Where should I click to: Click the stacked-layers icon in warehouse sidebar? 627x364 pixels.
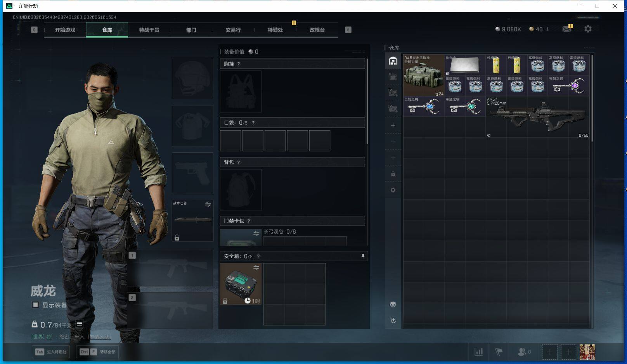click(x=393, y=304)
